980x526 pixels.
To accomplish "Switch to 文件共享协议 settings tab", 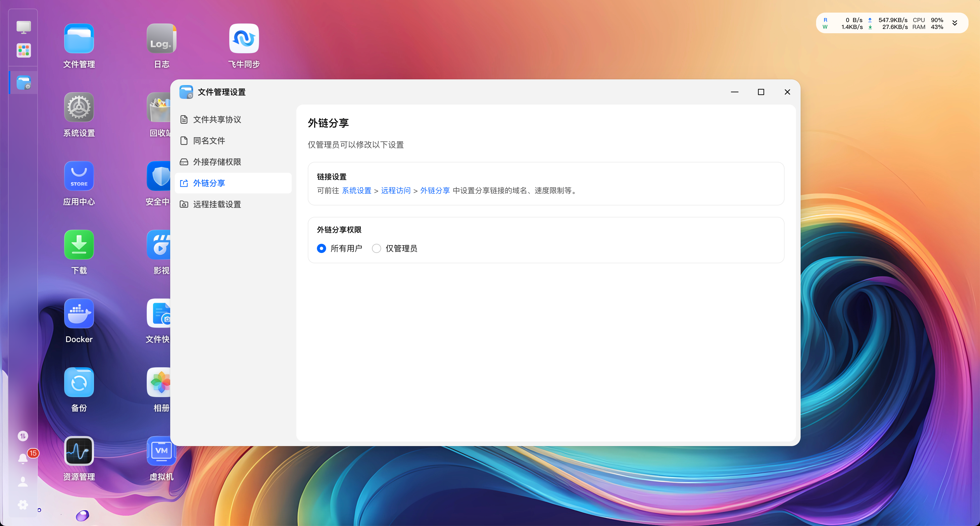I will coord(233,119).
